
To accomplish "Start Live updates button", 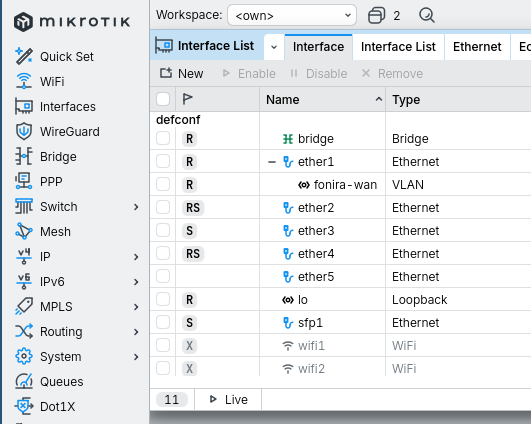I will pyautogui.click(x=228, y=400).
